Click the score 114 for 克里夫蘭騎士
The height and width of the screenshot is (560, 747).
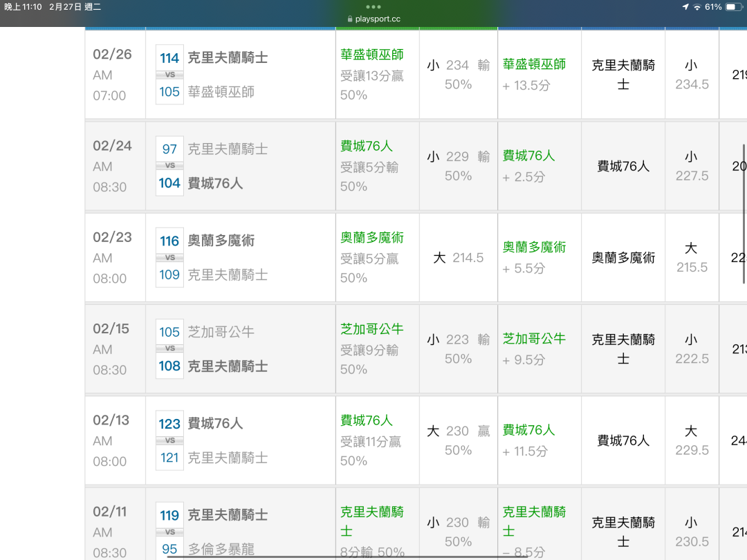coord(169,58)
